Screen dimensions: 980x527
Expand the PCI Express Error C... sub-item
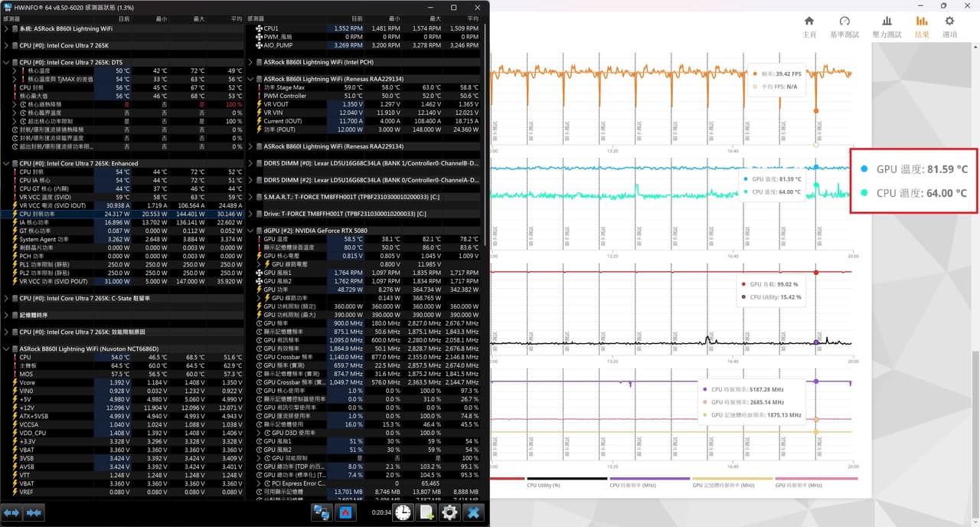pyautogui.click(x=259, y=483)
